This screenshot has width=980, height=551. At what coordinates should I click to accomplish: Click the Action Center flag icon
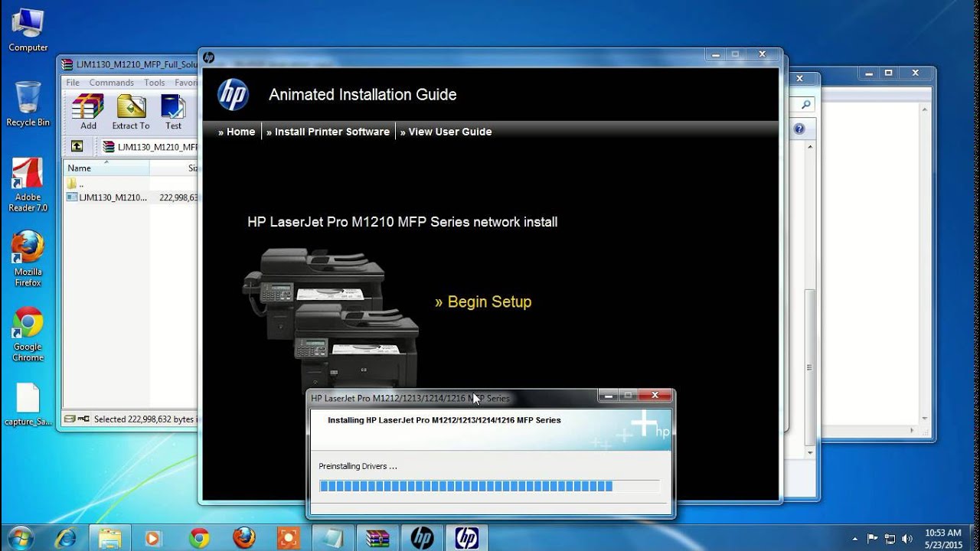872,538
